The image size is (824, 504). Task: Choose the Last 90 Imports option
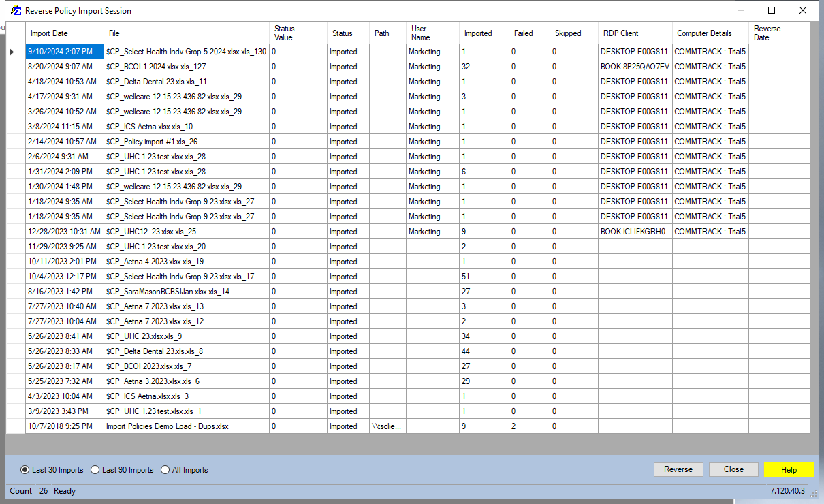(x=95, y=470)
